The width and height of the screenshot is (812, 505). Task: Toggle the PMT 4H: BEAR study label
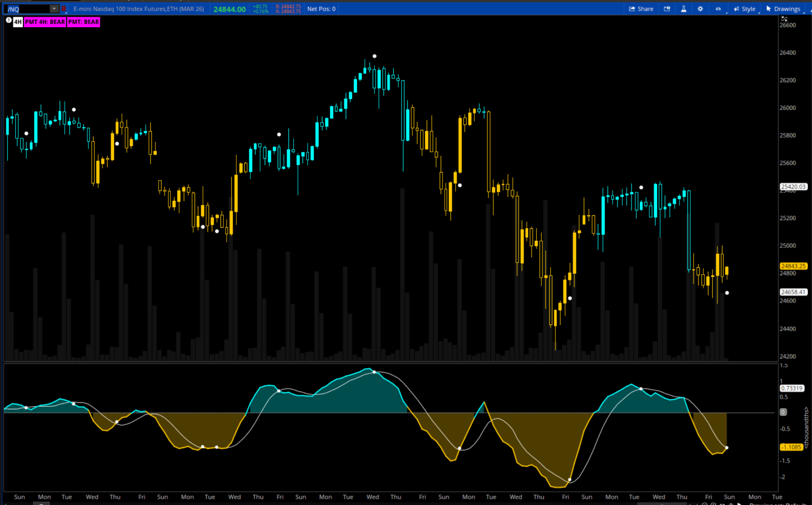[x=45, y=22]
